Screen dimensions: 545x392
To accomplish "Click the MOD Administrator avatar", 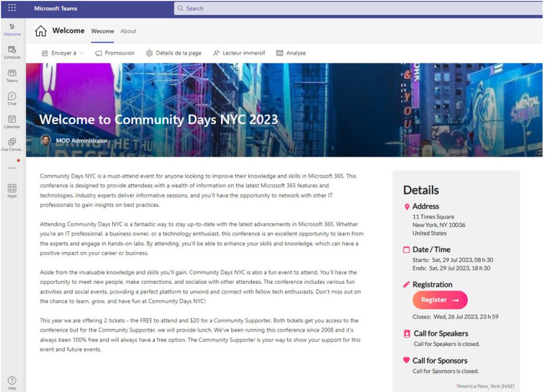I will pos(45,140).
